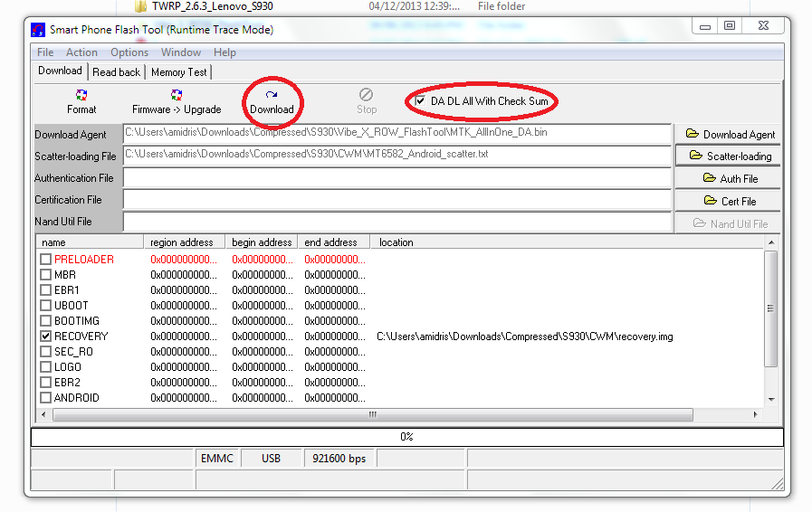This screenshot has height=512, width=812.
Task: Click the horizontal scroll right arrow
Action: pyautogui.click(x=755, y=414)
